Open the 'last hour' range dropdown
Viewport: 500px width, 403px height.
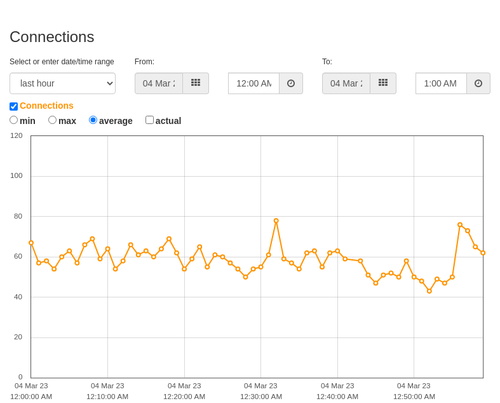pyautogui.click(x=63, y=83)
